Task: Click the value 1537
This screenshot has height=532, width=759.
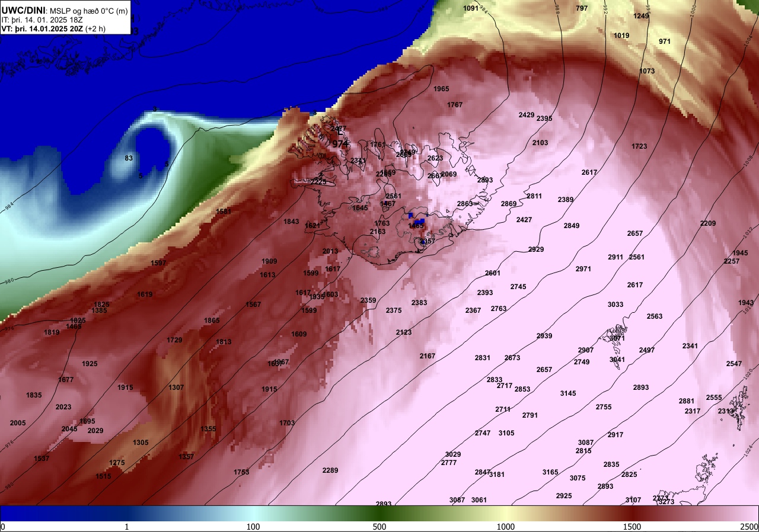Action: (42, 459)
